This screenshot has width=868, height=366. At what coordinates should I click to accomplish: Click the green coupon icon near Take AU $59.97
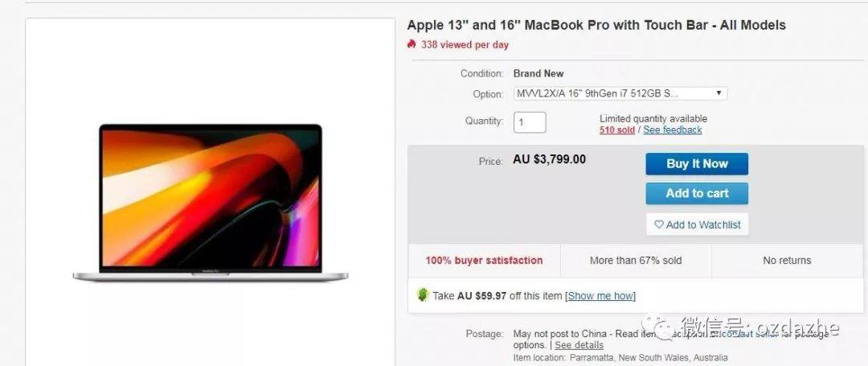[x=423, y=295]
